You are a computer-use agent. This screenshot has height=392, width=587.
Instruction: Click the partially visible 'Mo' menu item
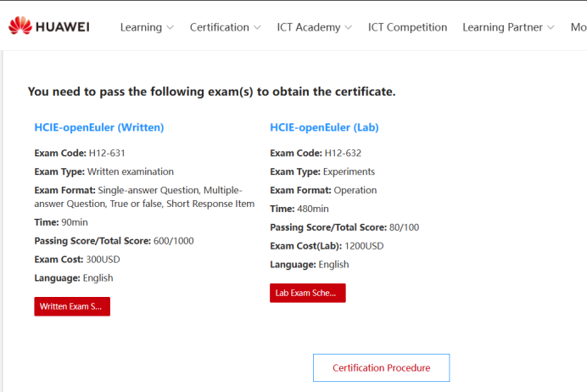(579, 27)
